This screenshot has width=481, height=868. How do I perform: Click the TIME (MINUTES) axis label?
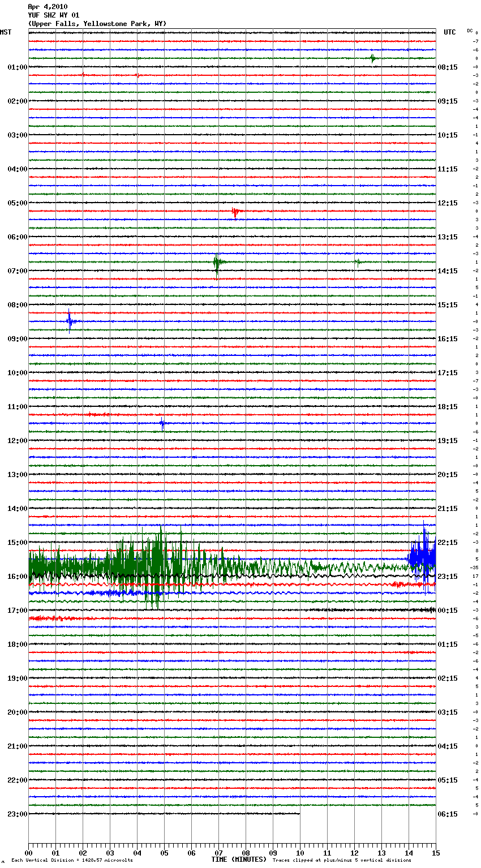(239, 860)
